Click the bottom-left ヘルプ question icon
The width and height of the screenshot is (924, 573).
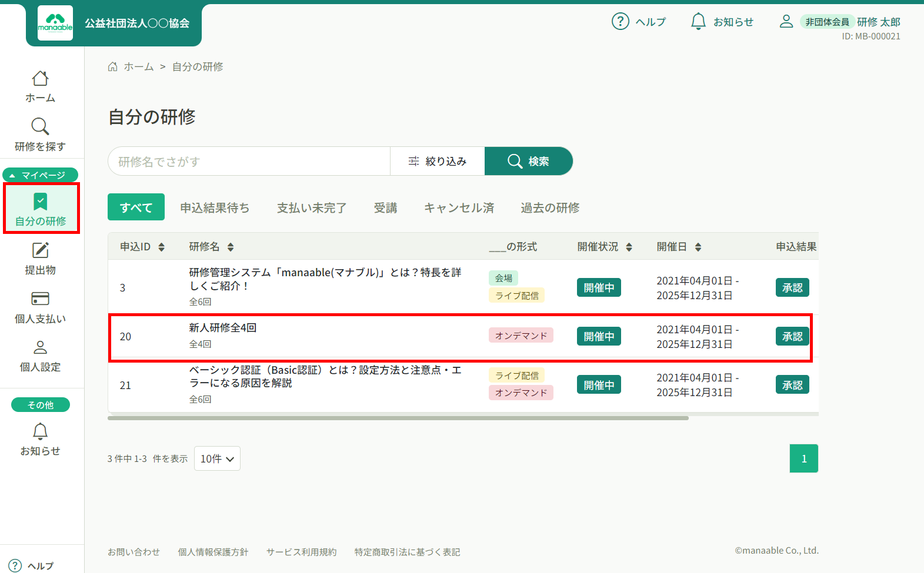point(15,565)
